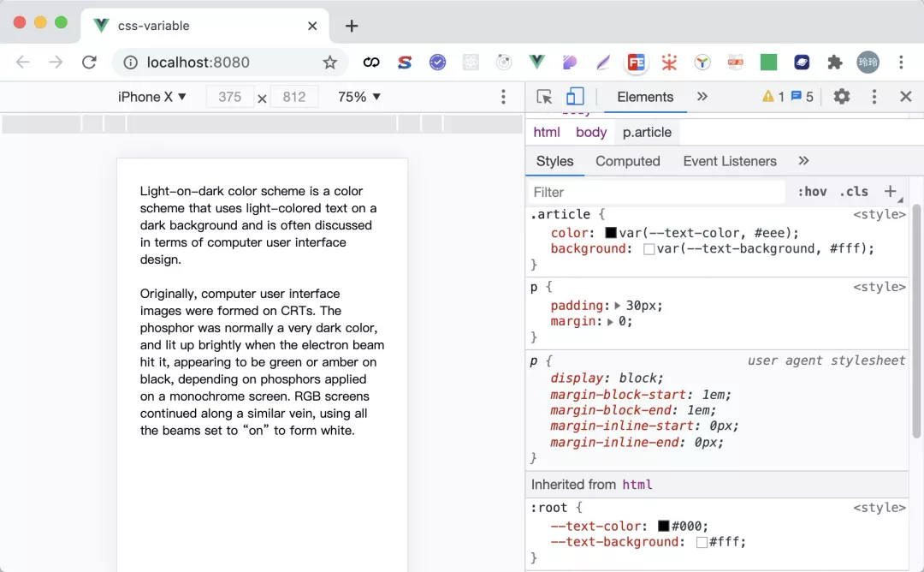Open the white swatch for .article background
Image resolution: width=924 pixels, height=572 pixels.
[649, 249]
